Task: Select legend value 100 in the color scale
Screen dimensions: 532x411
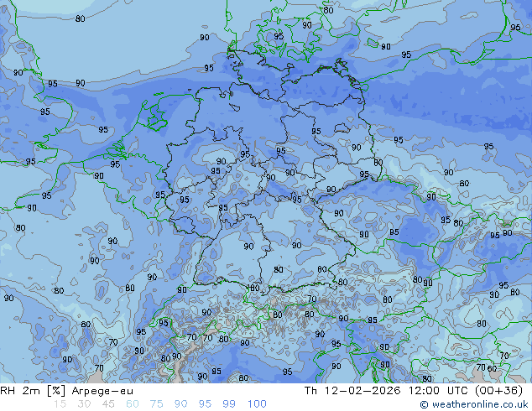Action: [x=257, y=404]
